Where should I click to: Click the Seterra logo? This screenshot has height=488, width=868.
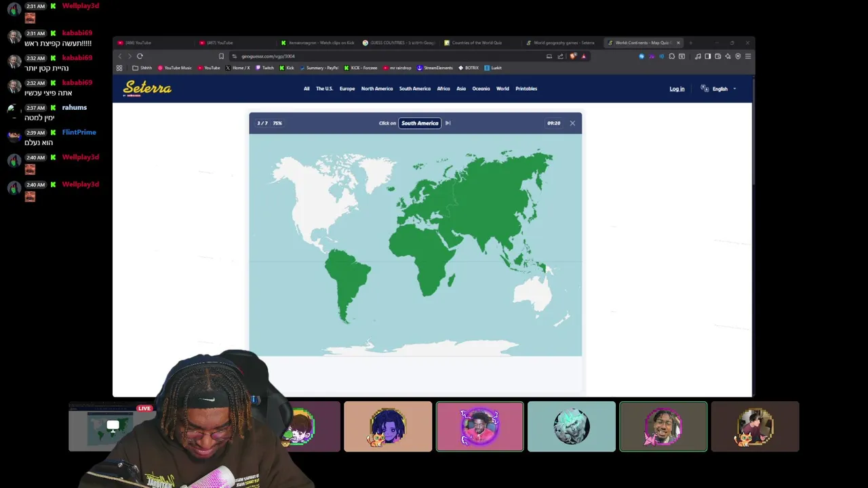click(x=147, y=88)
